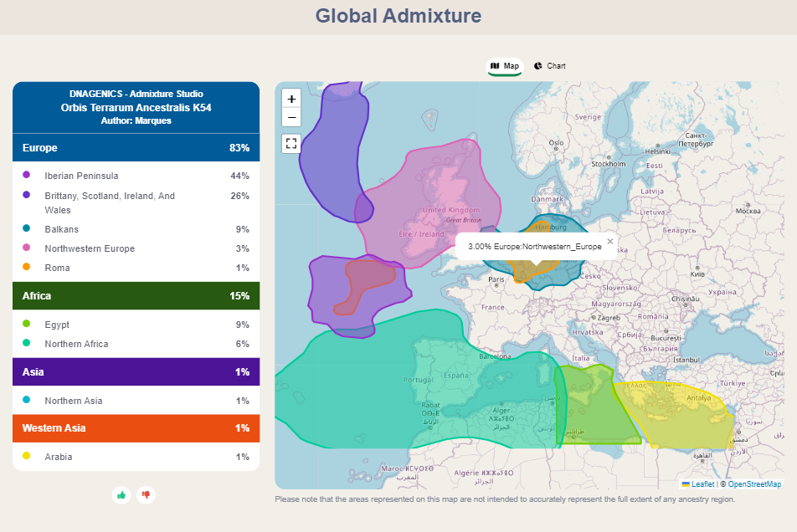Select the Iberian Peninsula row label
Screen dimensions: 797x532
click(x=81, y=176)
